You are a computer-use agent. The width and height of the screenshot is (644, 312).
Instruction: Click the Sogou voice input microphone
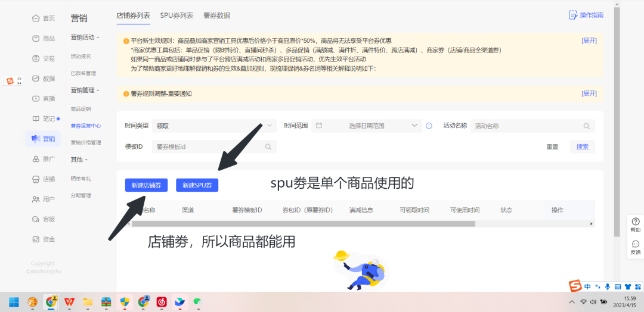click(608, 286)
